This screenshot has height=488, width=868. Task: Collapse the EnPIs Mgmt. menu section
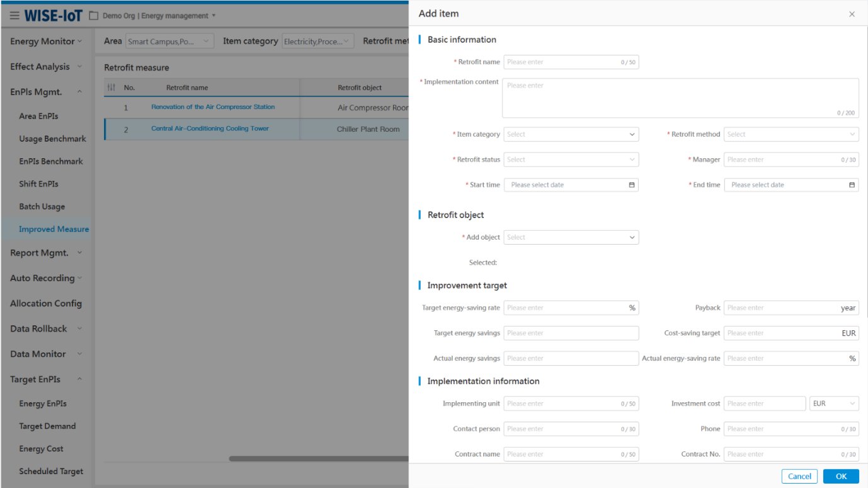point(79,92)
